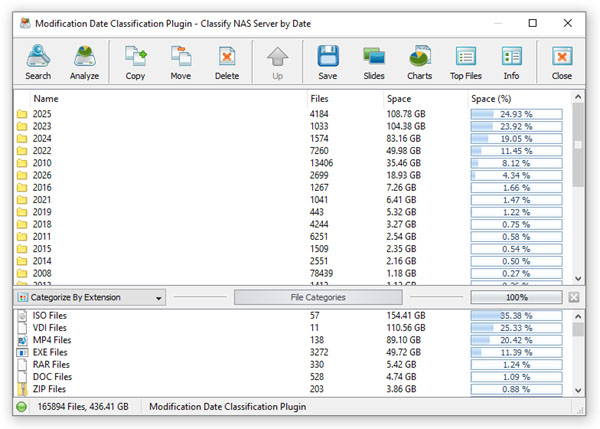Select the EXE Files icon
The width and height of the screenshot is (600, 429).
coord(23,352)
